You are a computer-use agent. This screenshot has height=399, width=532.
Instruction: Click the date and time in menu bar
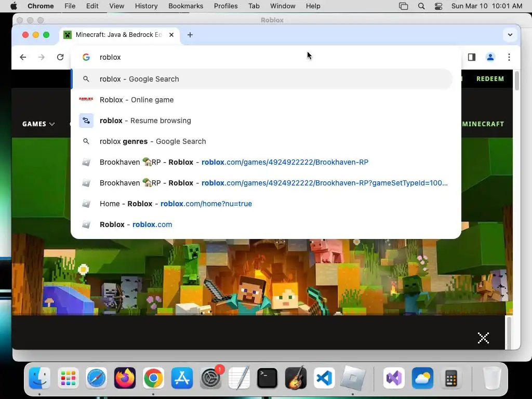486,6
